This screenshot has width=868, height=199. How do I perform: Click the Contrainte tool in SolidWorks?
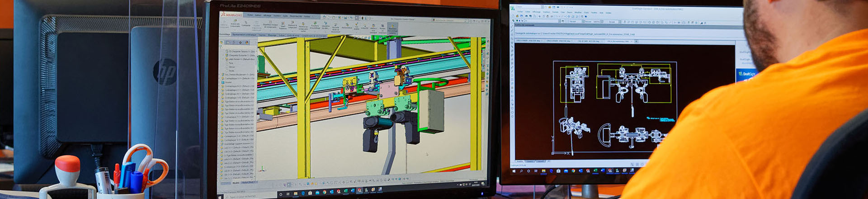246,23
